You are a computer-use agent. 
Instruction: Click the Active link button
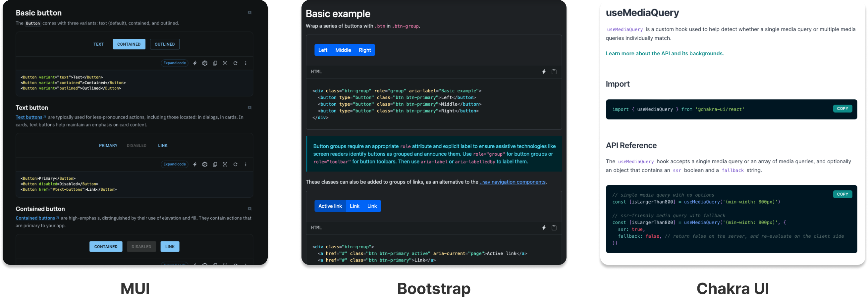[330, 206]
